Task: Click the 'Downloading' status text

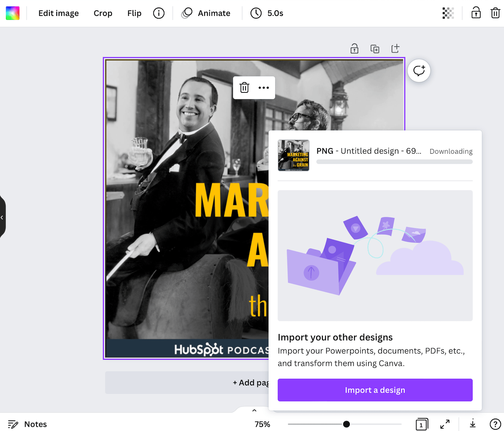Action: (451, 151)
